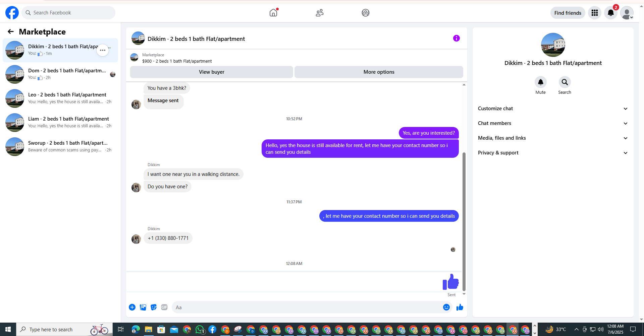644x336 pixels.
Task: Click the chat header title Dikkim
Action: (196, 39)
